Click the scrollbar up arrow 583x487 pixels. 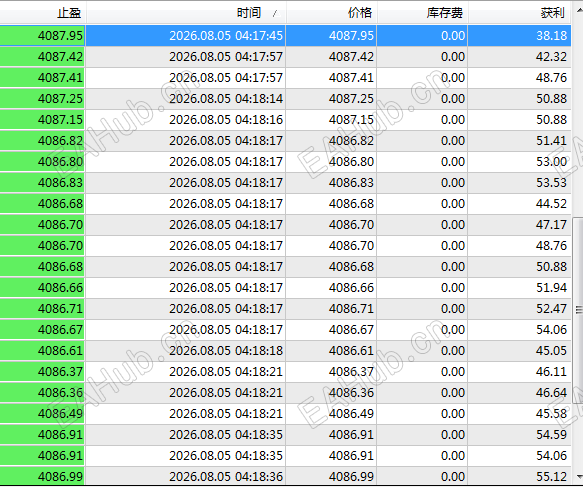(579, 10)
